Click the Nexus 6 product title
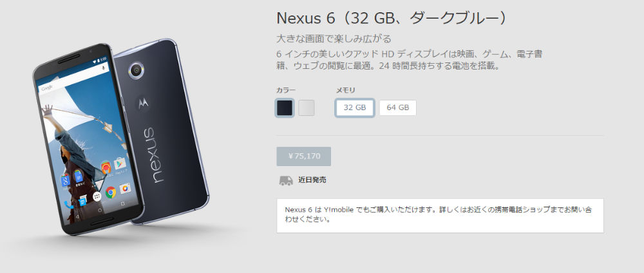Screen dimensions: 644x273 (393, 18)
